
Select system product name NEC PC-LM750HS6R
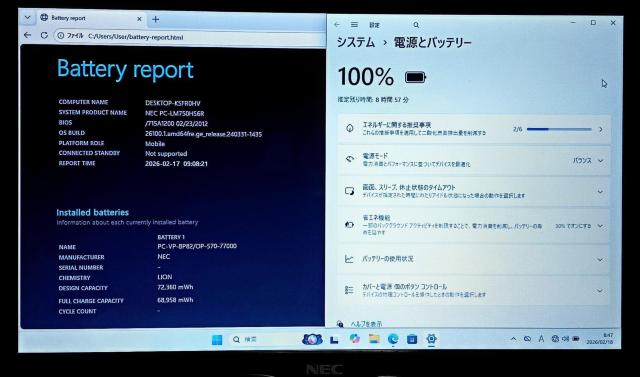click(x=174, y=113)
